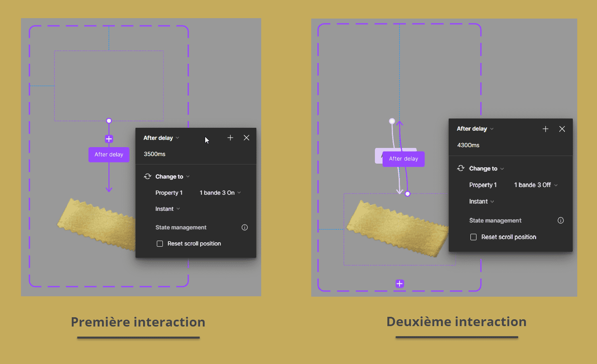
Task: Click the plus icon in the 3500ms interaction panel
Action: [230, 138]
